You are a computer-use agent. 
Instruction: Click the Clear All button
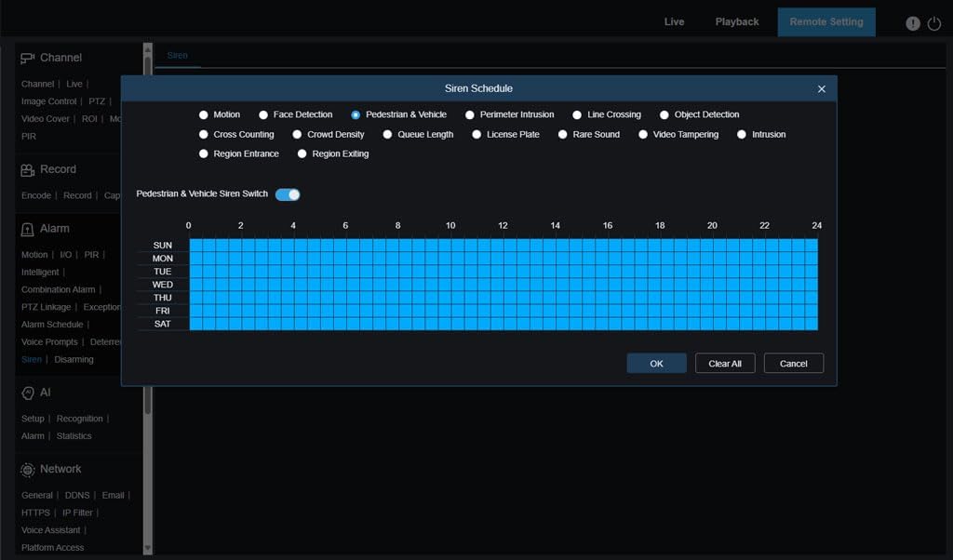click(x=724, y=364)
